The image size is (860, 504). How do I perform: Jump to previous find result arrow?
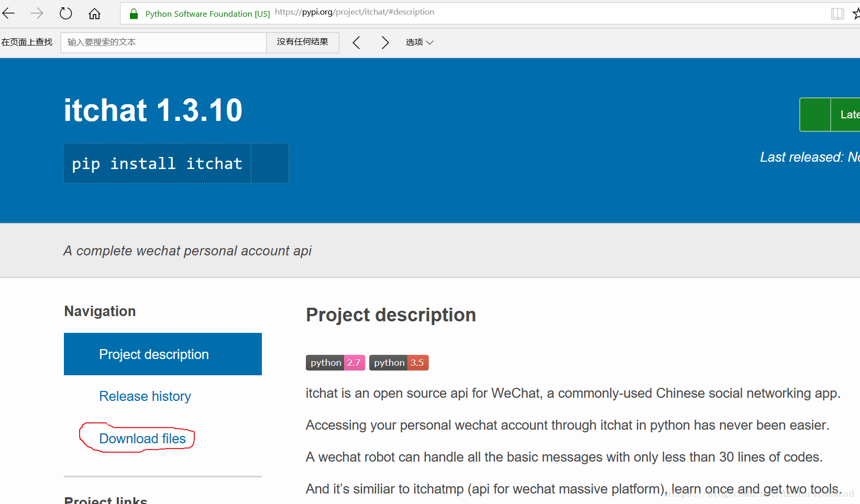[357, 42]
